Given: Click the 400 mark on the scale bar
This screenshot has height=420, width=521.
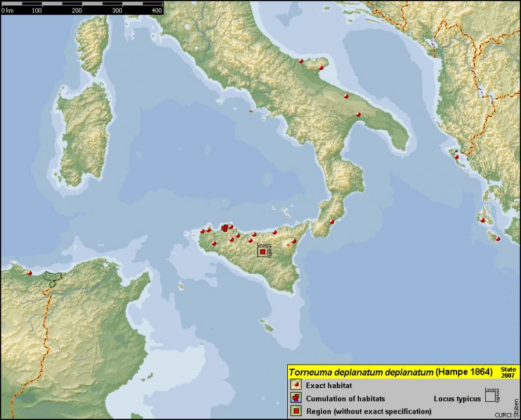Looking at the screenshot, I should (157, 11).
